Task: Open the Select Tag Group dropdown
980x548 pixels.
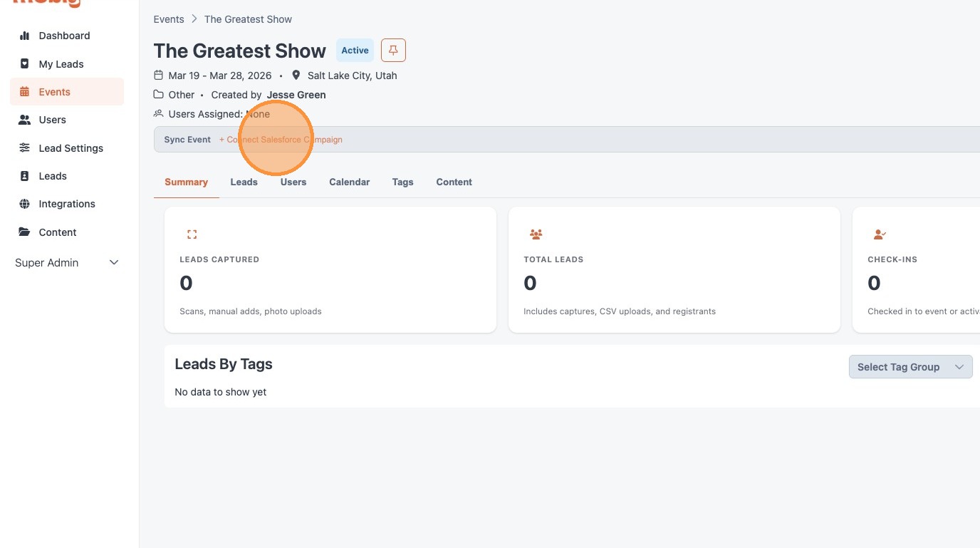Action: coord(910,367)
